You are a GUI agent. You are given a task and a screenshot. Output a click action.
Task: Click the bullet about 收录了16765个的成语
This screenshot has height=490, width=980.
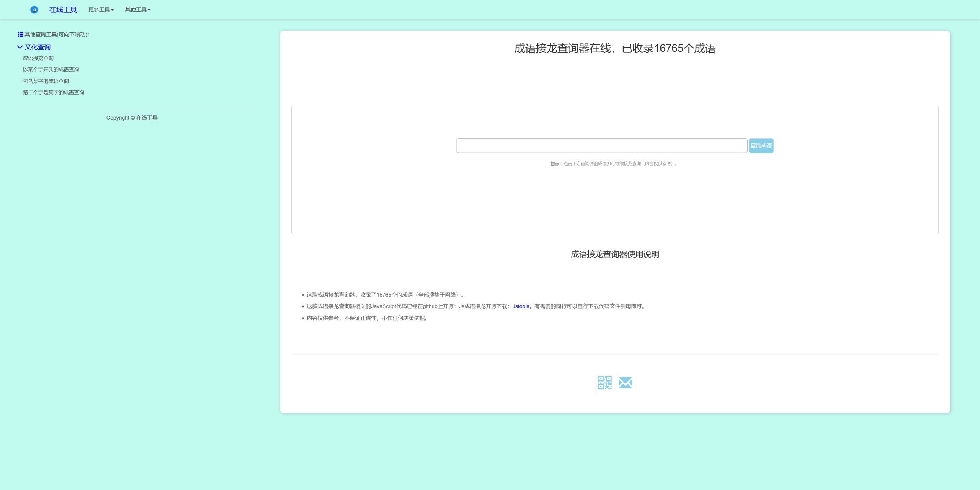point(385,295)
